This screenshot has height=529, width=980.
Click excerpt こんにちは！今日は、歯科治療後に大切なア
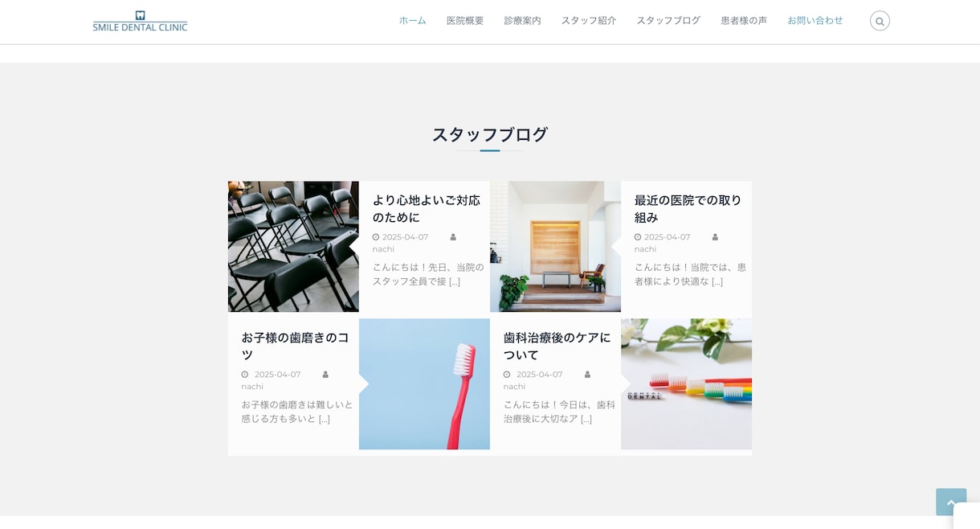[559, 412]
